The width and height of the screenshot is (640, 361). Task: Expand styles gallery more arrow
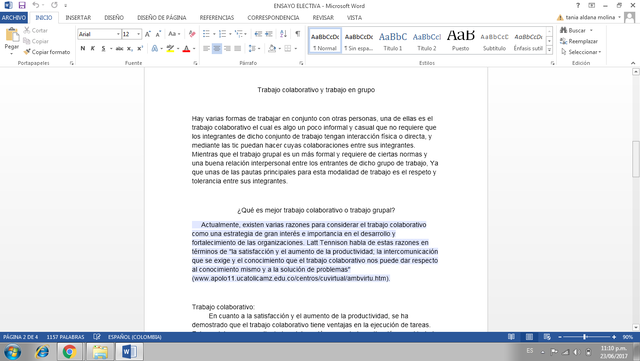(x=549, y=50)
